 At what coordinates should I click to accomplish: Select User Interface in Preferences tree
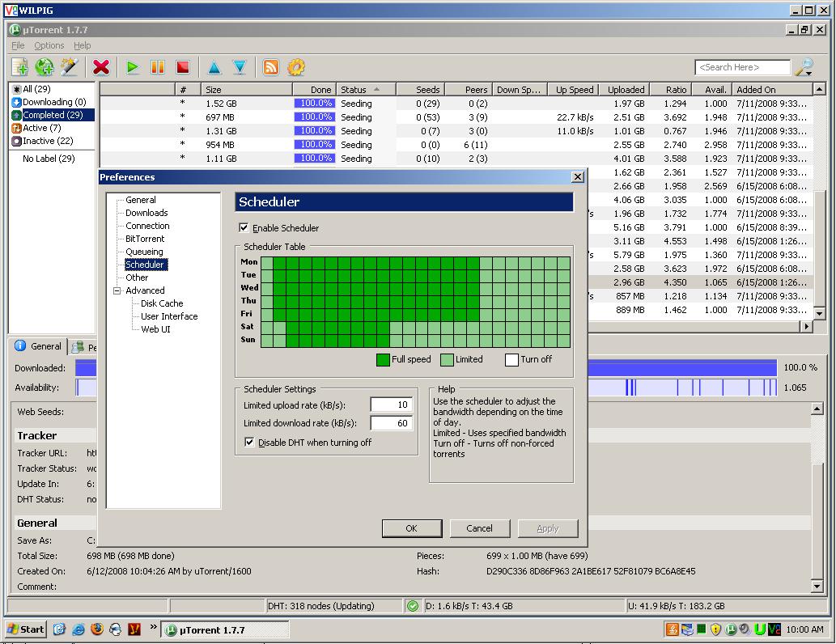(169, 316)
